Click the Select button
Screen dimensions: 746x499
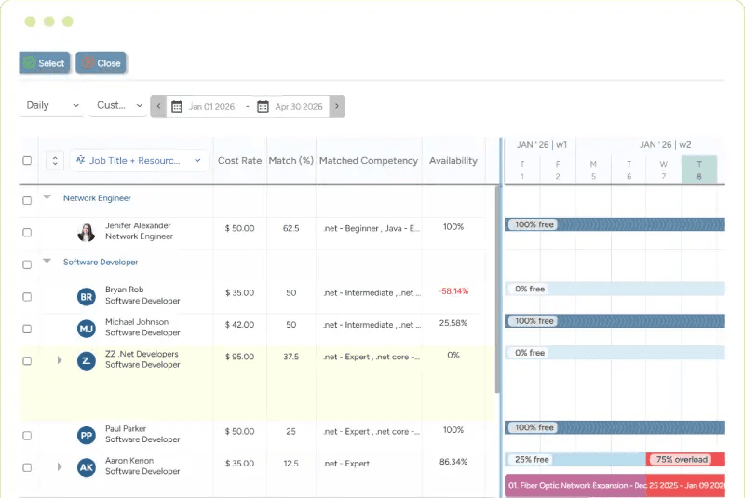[x=45, y=63]
